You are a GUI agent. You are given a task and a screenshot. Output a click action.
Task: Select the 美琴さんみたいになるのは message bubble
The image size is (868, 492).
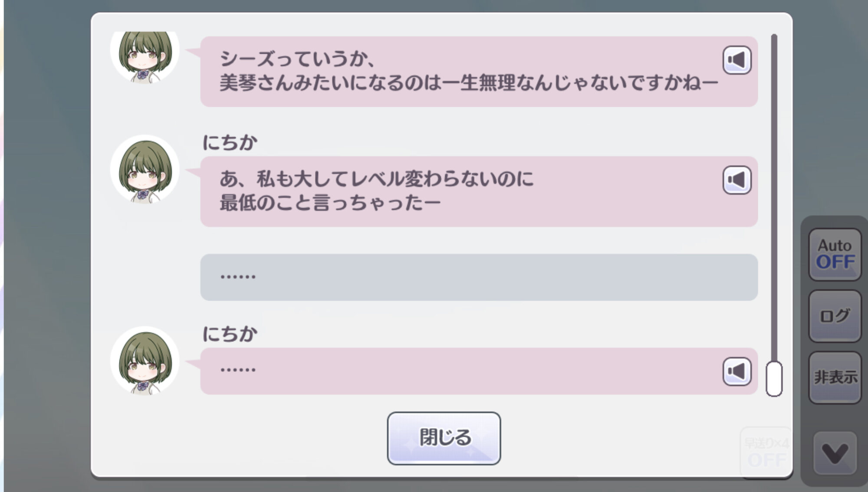pos(479,72)
